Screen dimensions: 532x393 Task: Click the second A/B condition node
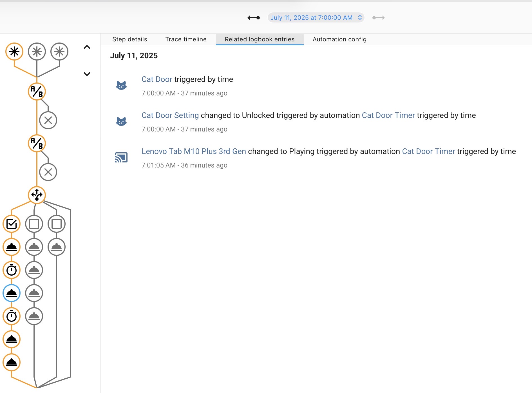[x=37, y=143]
